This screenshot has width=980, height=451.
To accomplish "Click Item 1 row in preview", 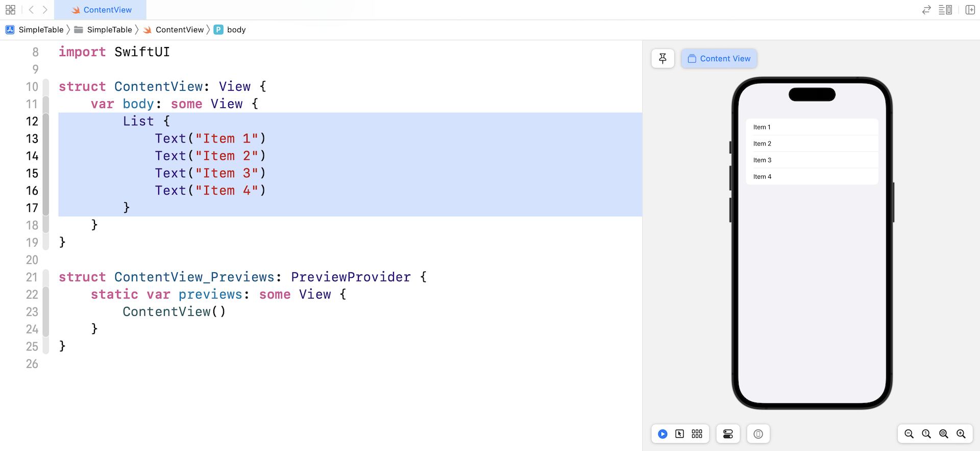I will click(x=812, y=127).
